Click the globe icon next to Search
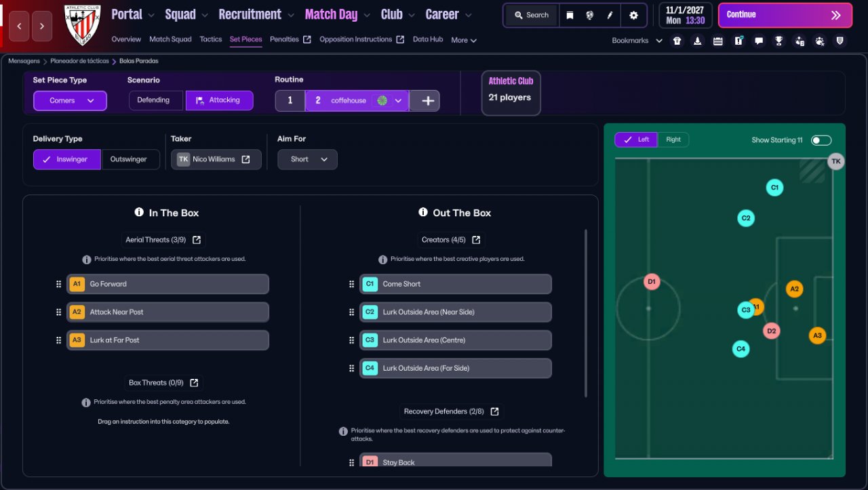The width and height of the screenshot is (868, 490). [589, 15]
